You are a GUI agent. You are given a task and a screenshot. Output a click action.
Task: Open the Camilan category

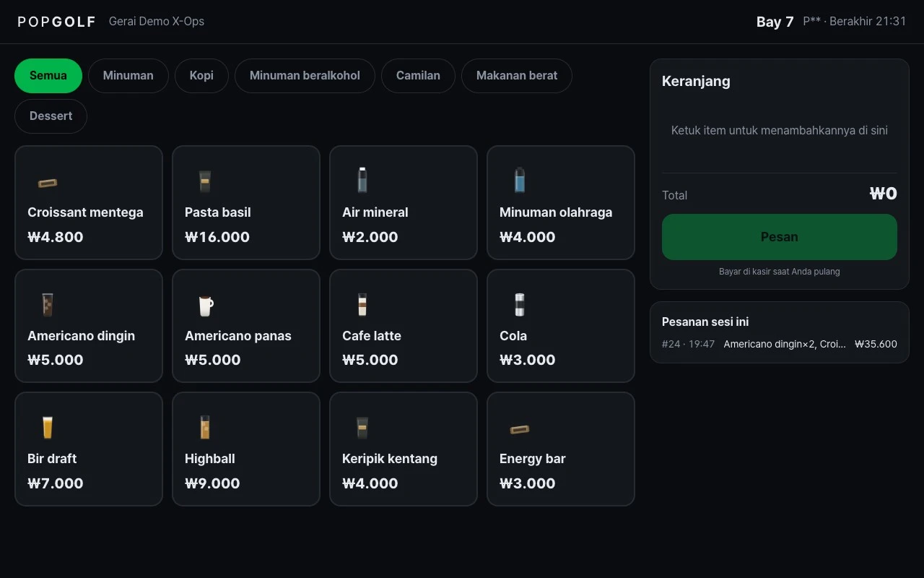click(x=418, y=76)
